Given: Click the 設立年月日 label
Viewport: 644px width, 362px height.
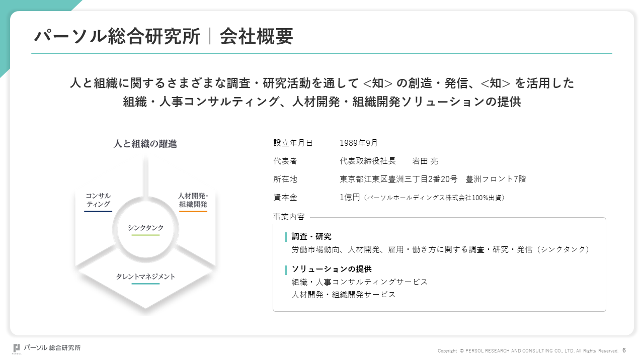Looking at the screenshot, I should tap(293, 143).
